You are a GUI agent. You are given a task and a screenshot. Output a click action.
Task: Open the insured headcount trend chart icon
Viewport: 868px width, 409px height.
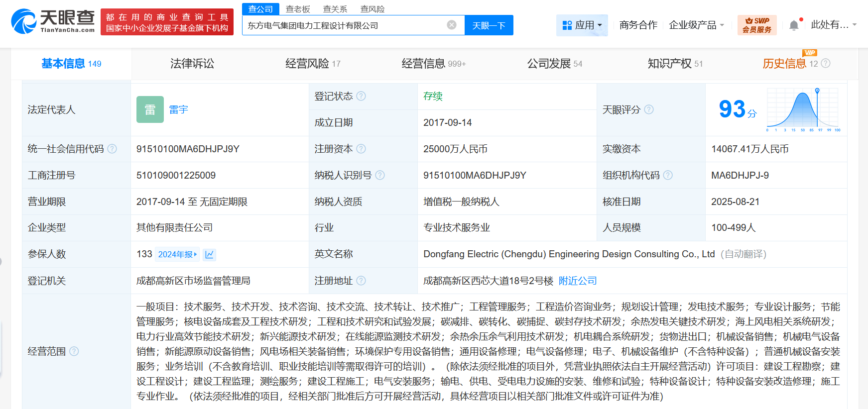point(210,255)
